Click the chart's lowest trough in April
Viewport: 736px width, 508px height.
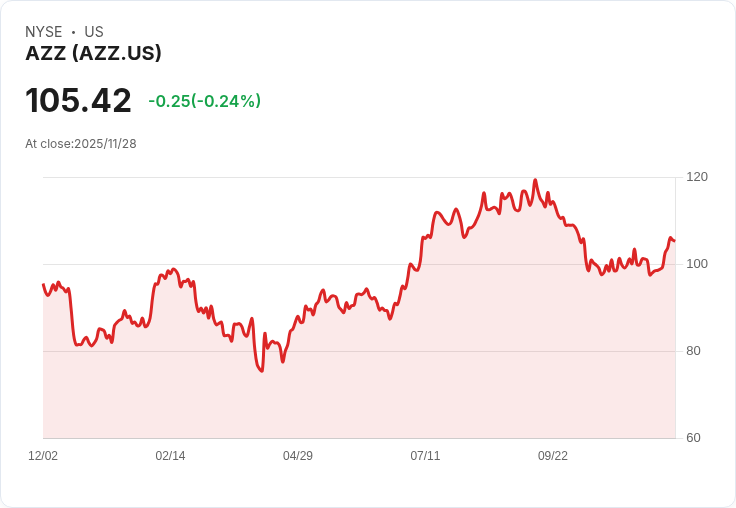point(262,371)
